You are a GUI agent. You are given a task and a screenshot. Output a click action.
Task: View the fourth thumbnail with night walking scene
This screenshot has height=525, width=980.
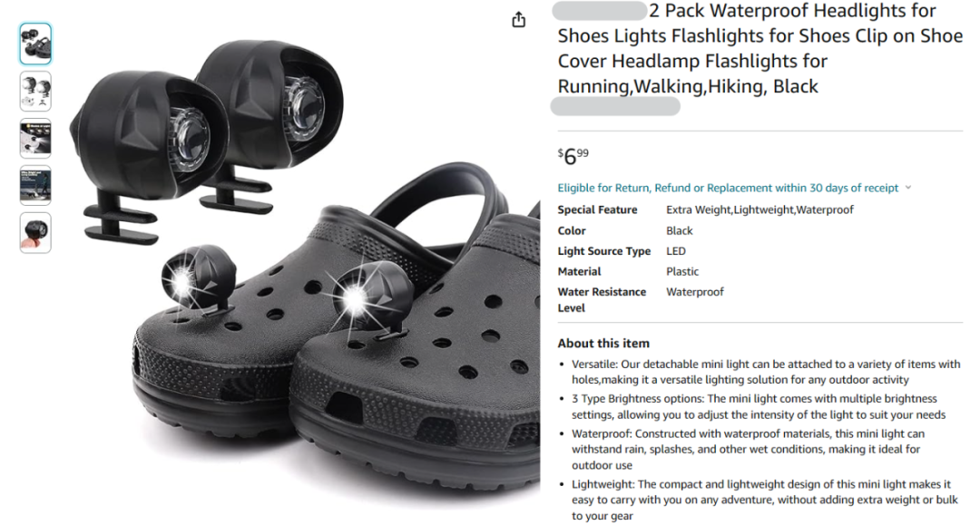[35, 185]
